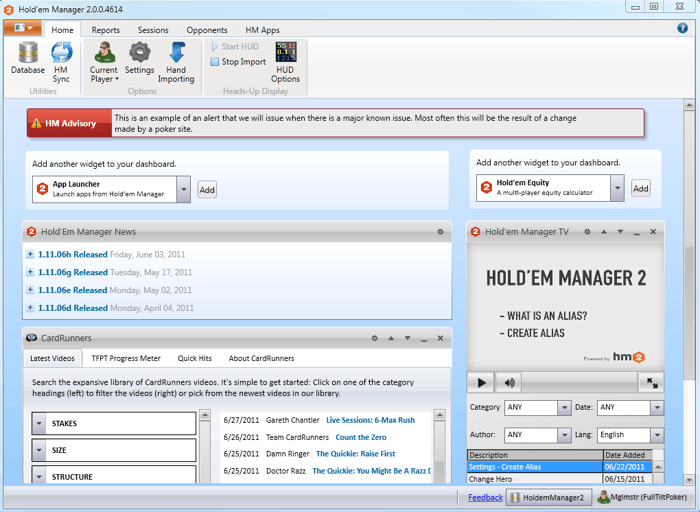700x512 pixels.
Task: Switch to Opponents ribbon tab
Action: pos(207,30)
